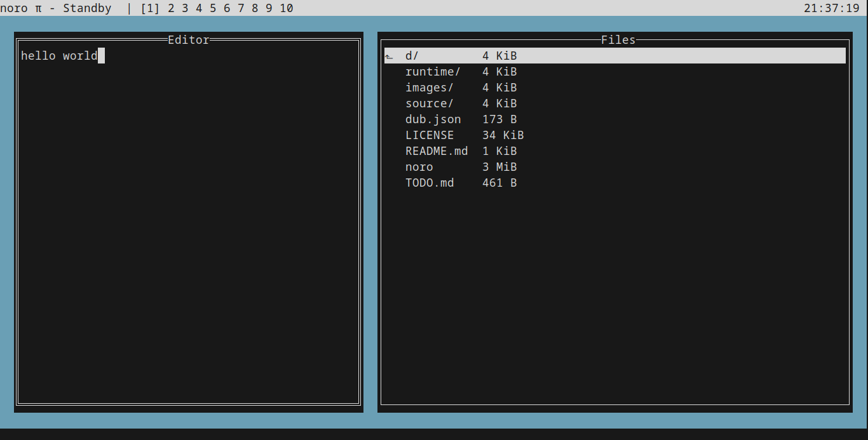Switch to workspace 2
The width and height of the screenshot is (868, 440).
pyautogui.click(x=171, y=8)
